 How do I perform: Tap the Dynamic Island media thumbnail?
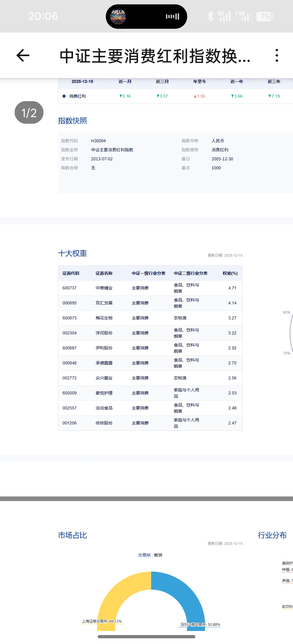[118, 17]
